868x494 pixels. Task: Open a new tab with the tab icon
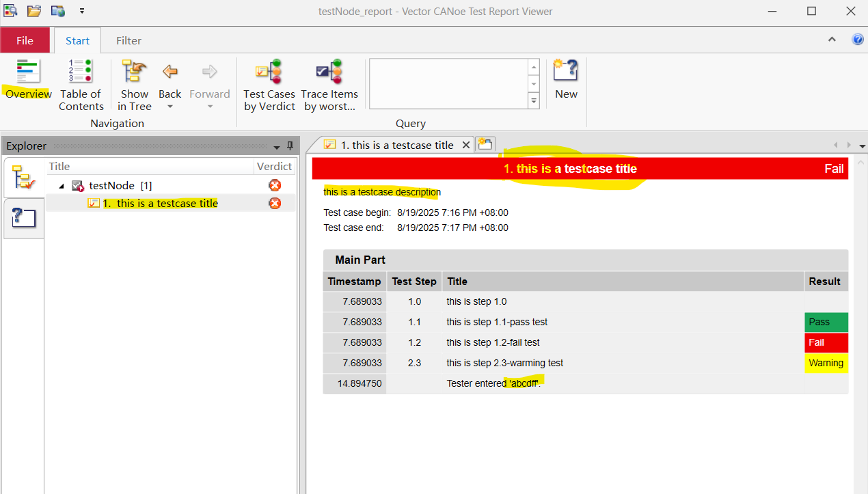coord(485,143)
